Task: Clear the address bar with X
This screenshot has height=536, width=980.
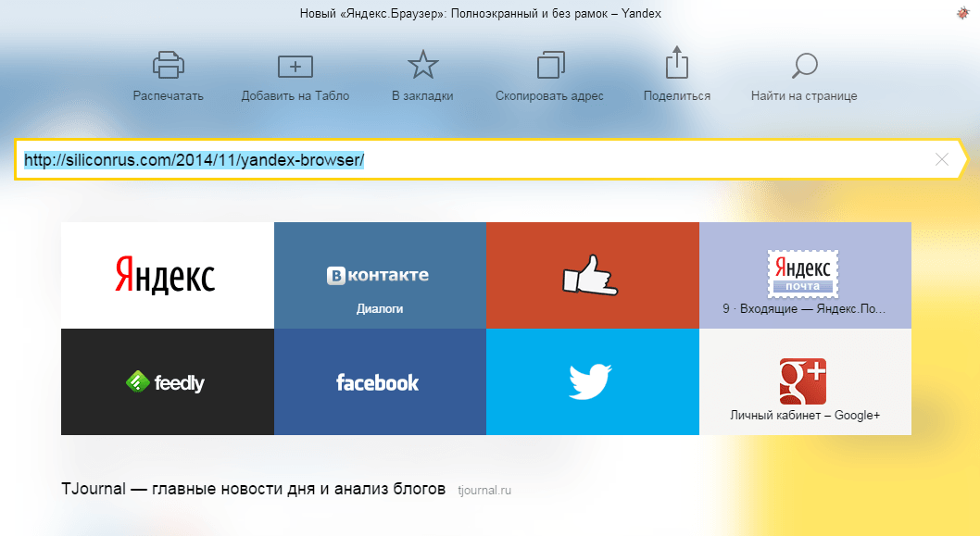Action: (942, 159)
